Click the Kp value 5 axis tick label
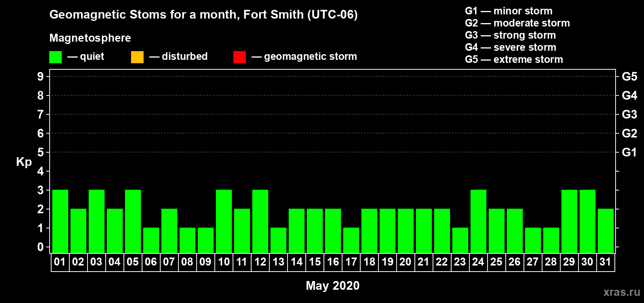644x303 pixels. coord(41,152)
